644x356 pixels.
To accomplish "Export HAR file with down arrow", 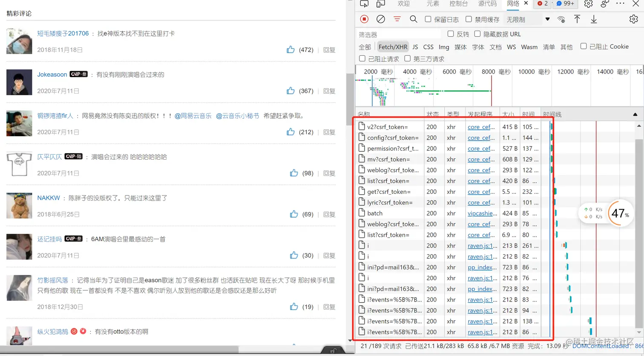I will [x=594, y=19].
